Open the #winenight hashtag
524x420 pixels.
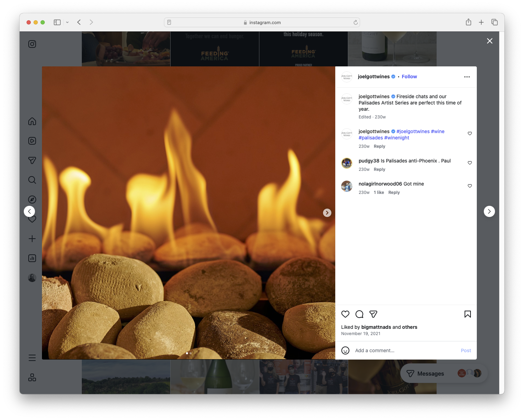397,138
